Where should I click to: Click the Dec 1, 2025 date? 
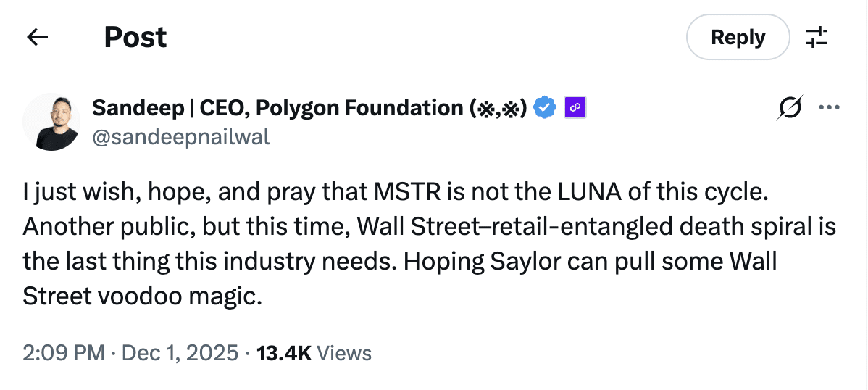click(x=180, y=353)
